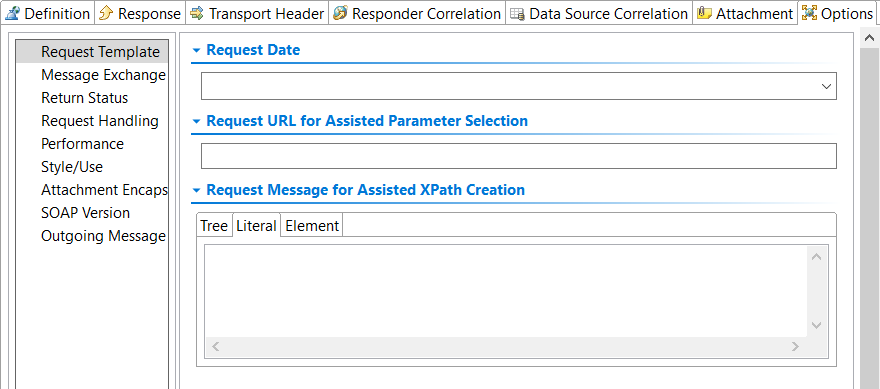The width and height of the screenshot is (880, 389).
Task: Click the Attachment tab icon
Action: 704,13
